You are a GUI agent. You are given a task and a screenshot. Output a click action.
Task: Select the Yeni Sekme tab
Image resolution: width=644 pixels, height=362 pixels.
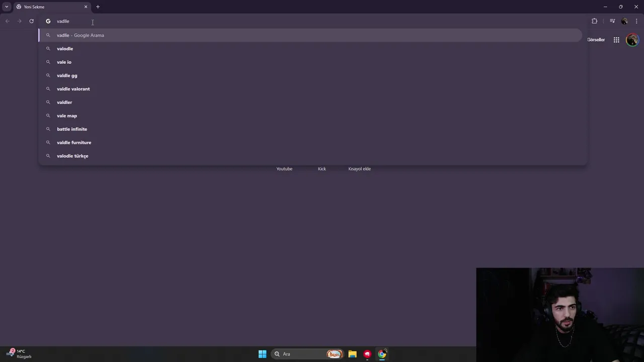click(x=51, y=7)
